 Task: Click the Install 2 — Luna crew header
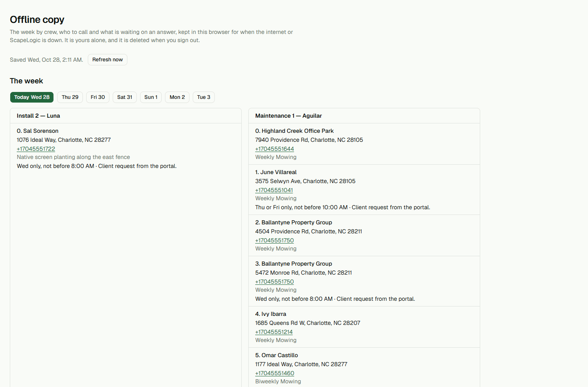point(126,116)
